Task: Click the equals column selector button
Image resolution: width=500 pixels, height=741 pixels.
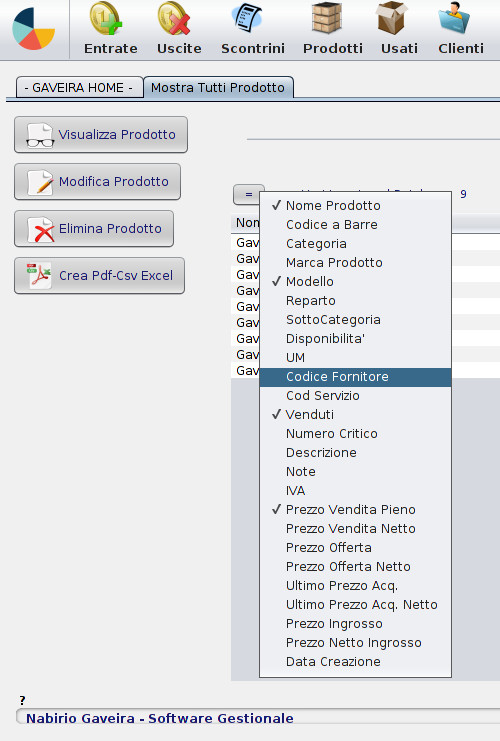Action: pos(249,194)
